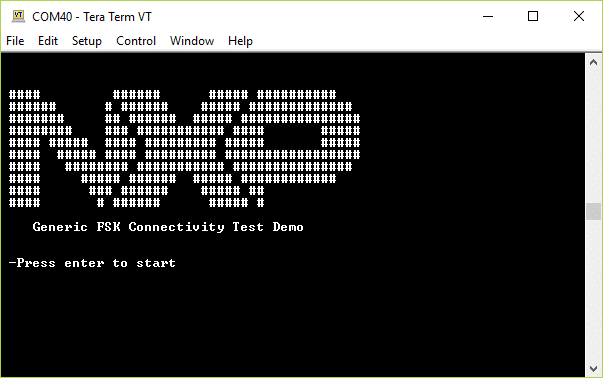The height and width of the screenshot is (378, 603).
Task: Open the Control menu
Action: pos(136,41)
